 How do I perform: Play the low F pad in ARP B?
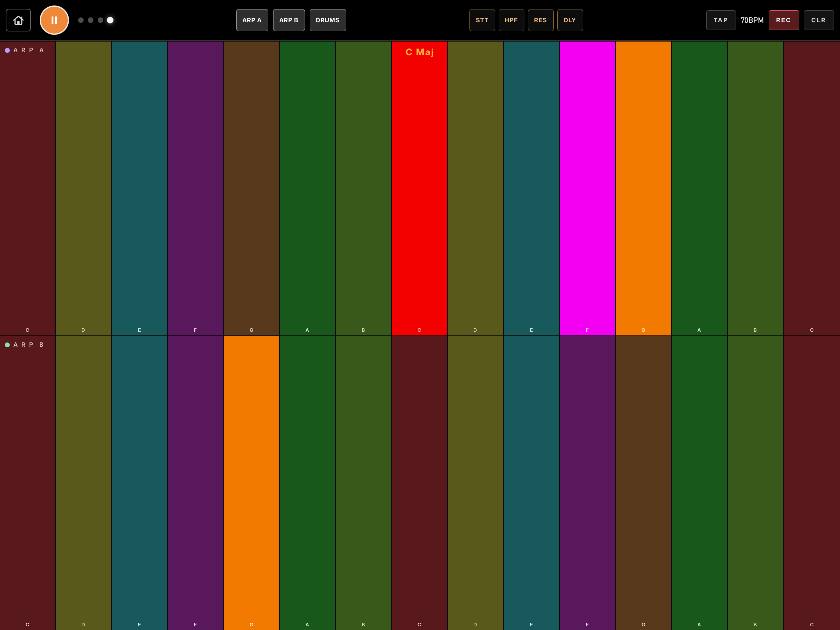pyautogui.click(x=195, y=483)
